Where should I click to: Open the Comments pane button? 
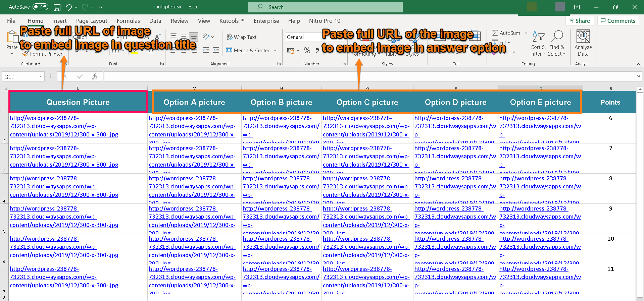(x=618, y=21)
